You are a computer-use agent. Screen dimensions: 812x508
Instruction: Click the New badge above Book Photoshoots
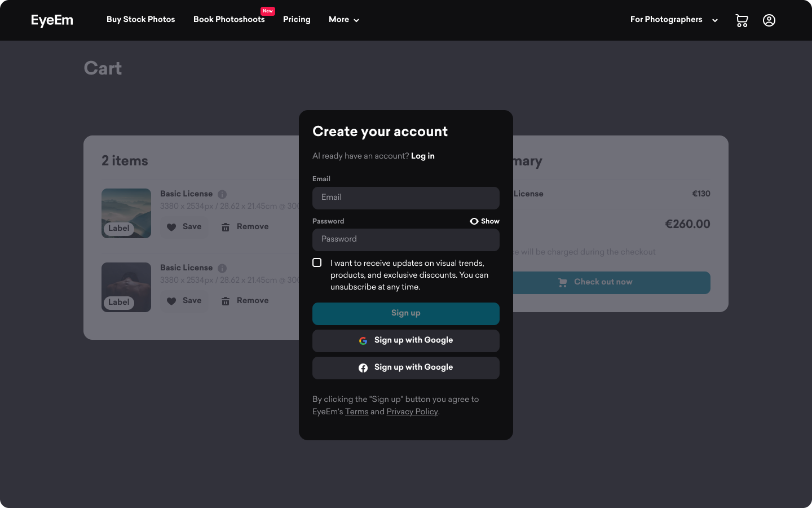pos(268,11)
